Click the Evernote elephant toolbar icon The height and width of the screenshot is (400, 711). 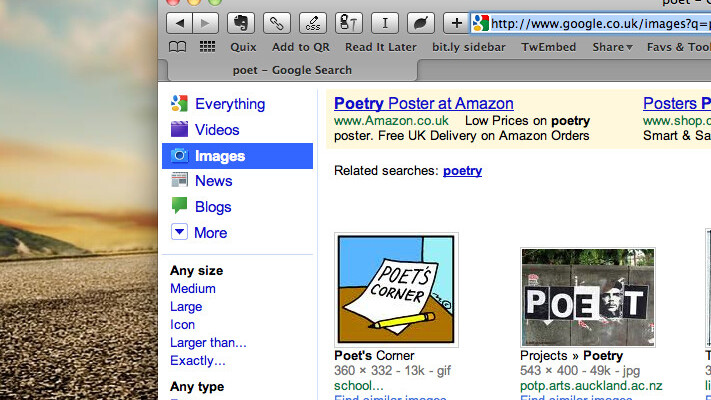[241, 23]
